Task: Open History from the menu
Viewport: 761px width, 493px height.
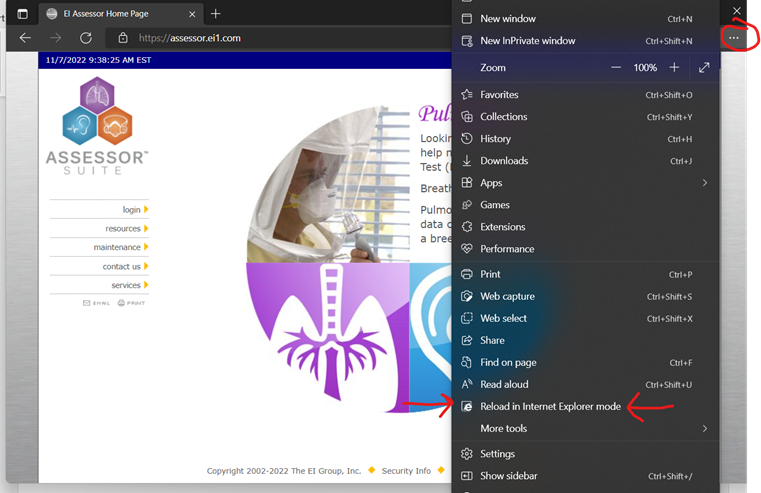Action: pos(585,139)
